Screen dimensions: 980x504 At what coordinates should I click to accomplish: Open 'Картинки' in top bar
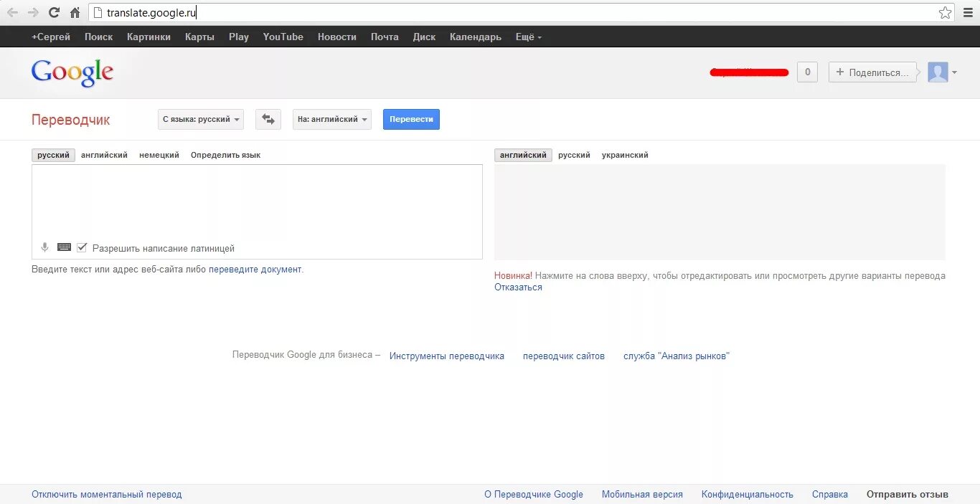pos(149,37)
